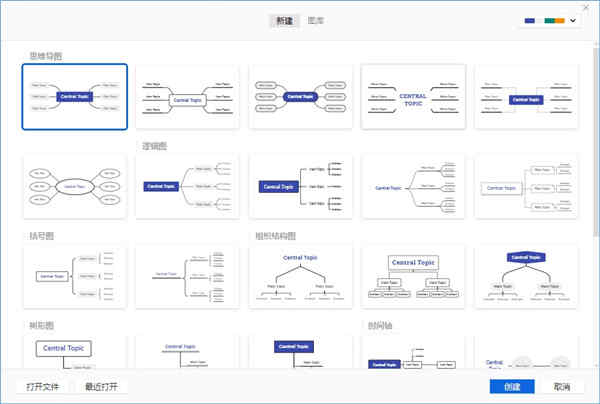Switch to the gallery tab beside 新建

tap(316, 21)
